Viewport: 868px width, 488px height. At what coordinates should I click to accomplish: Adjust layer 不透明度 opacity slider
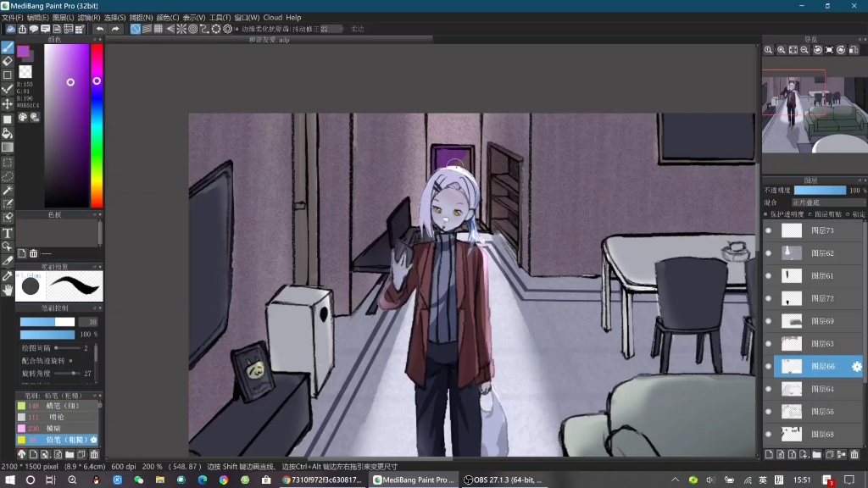[820, 191]
